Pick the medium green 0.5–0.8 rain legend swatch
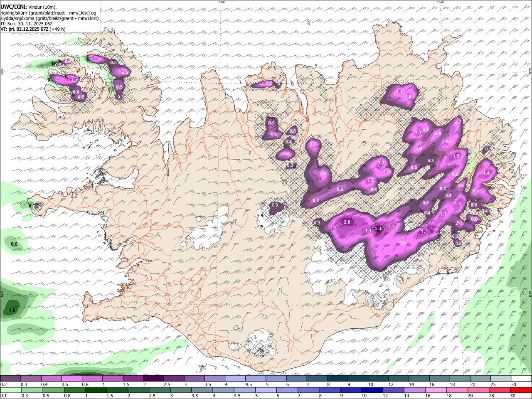532x399 pixels. pos(53,390)
